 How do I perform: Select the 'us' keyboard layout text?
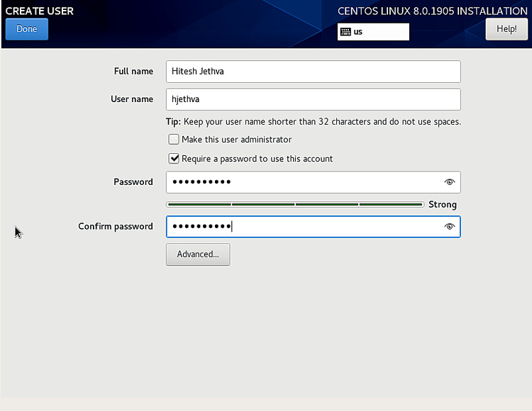coord(358,32)
